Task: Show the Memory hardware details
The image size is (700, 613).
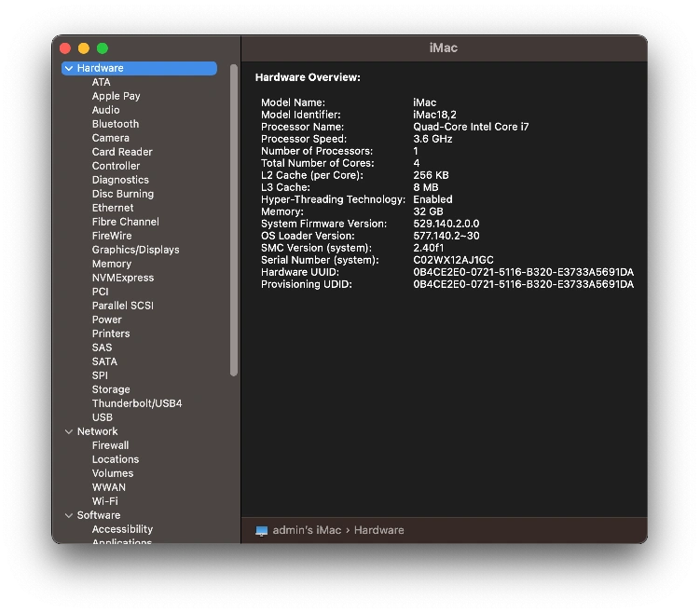Action: coord(111,264)
